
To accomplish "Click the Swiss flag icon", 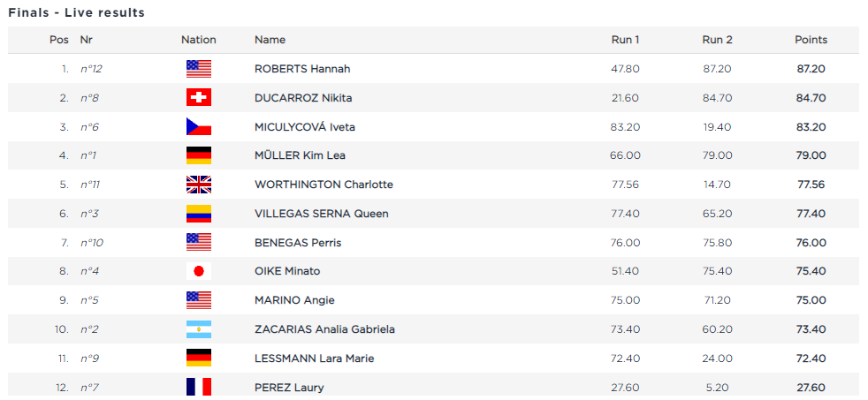I will [199, 98].
